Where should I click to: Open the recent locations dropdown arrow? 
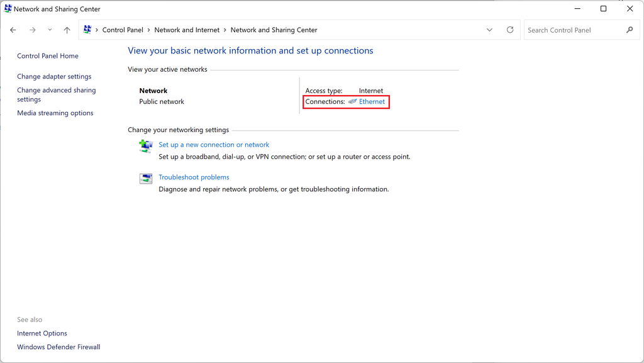tap(50, 30)
